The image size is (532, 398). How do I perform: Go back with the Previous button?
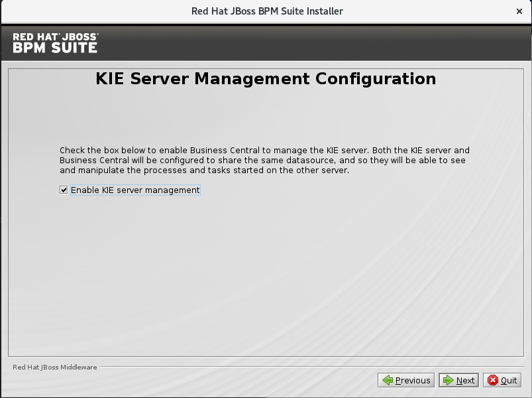click(406, 380)
